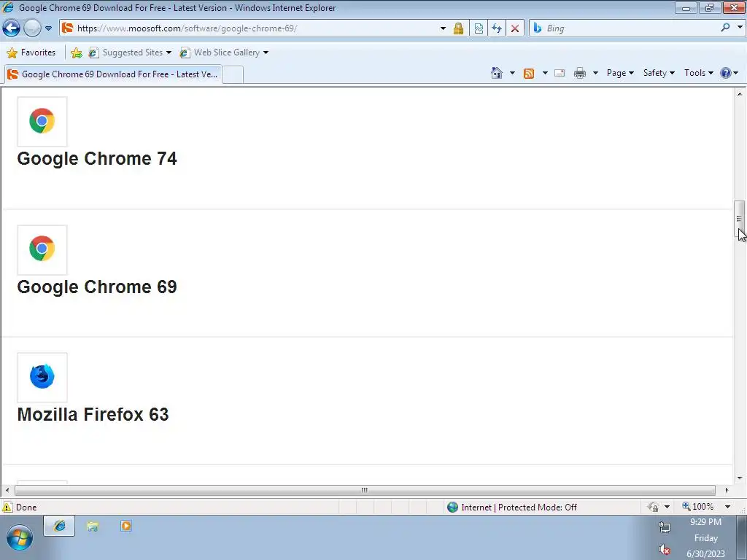The width and height of the screenshot is (747, 560).
Task: Open Suggested Sites dropdown
Action: [130, 52]
